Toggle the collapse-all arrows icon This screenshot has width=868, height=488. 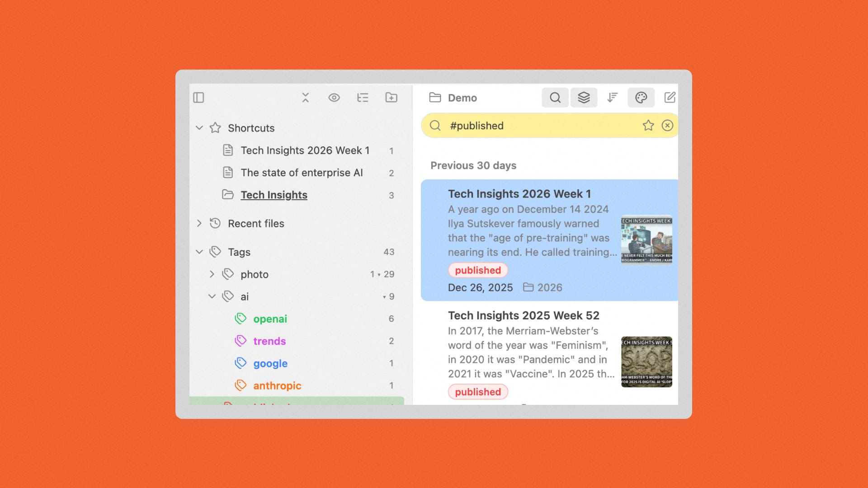[x=306, y=98]
